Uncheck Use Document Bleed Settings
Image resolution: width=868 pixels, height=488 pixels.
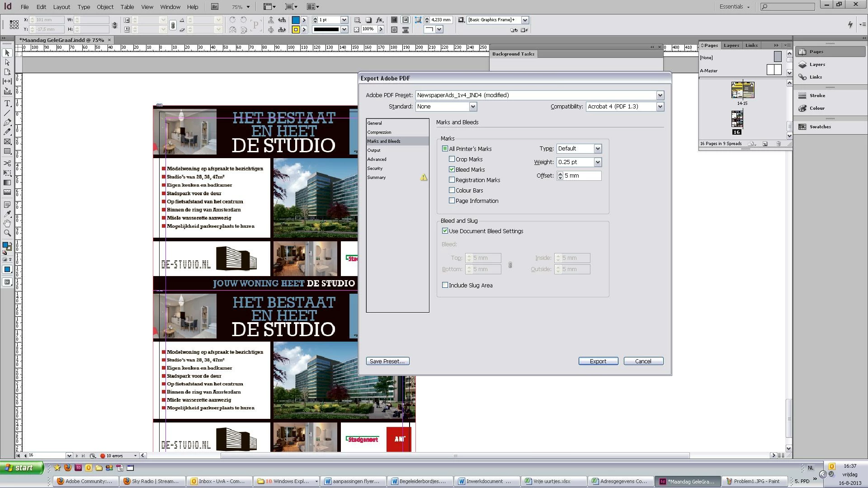(x=445, y=231)
